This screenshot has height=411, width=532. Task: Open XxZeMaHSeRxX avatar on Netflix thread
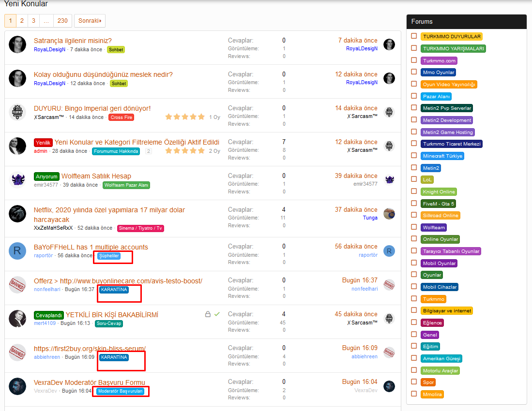(x=17, y=214)
